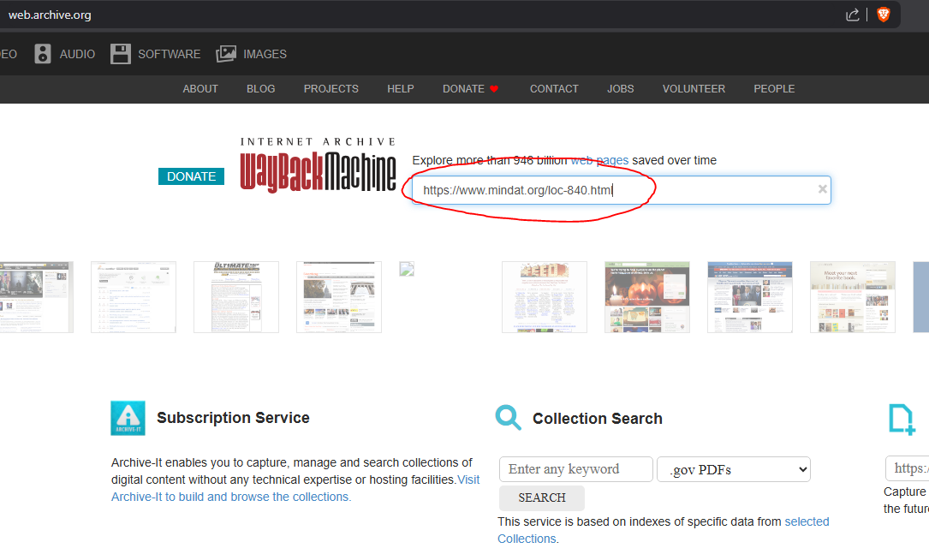Image resolution: width=929 pixels, height=560 pixels.
Task: Click the teal DONATE button
Action: (192, 176)
